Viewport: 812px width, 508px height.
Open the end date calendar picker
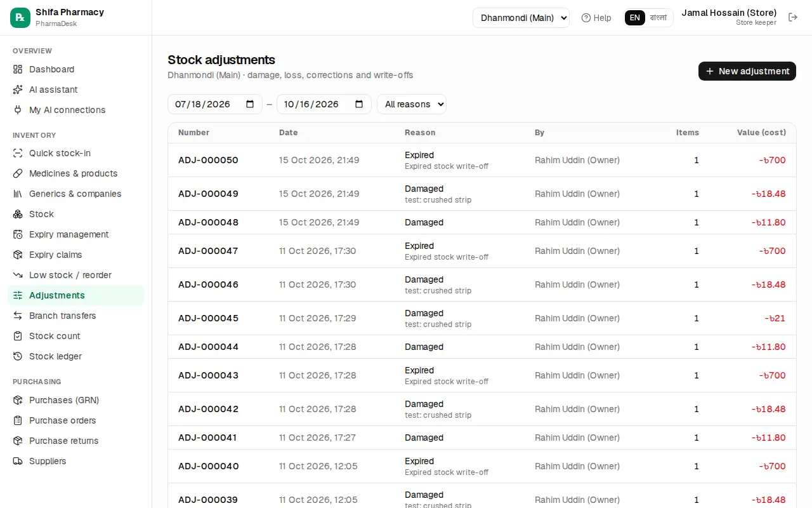click(x=359, y=104)
